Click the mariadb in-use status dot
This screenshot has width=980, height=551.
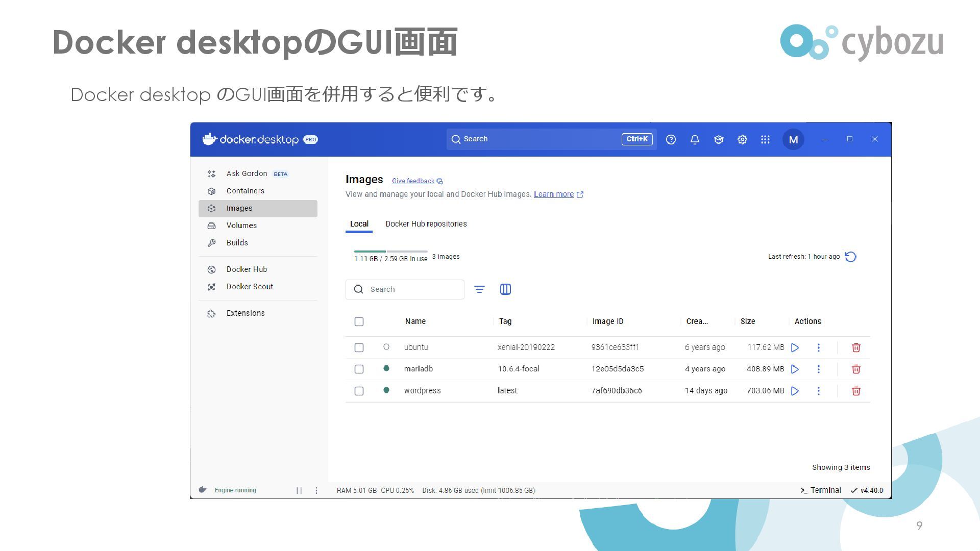[386, 368]
